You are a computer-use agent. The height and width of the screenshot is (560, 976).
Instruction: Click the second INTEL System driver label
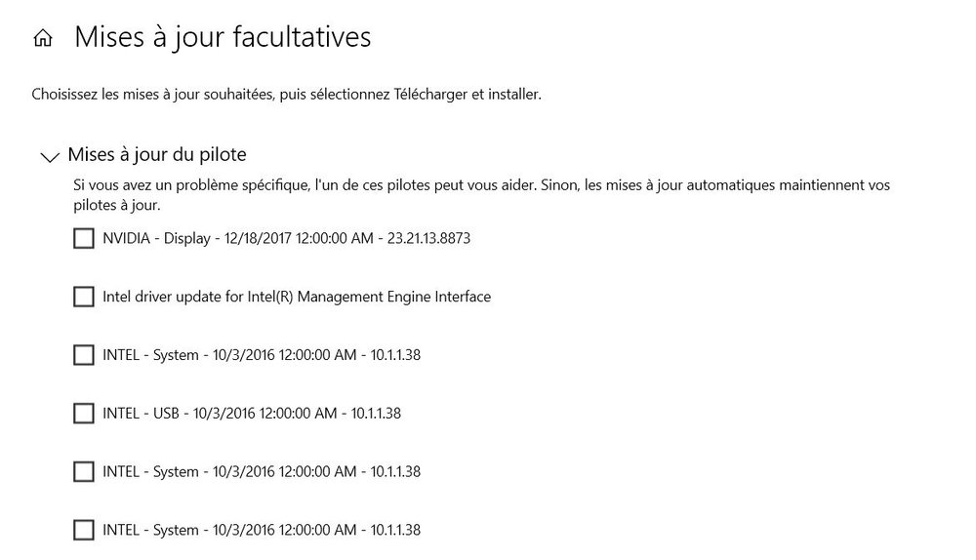click(262, 472)
